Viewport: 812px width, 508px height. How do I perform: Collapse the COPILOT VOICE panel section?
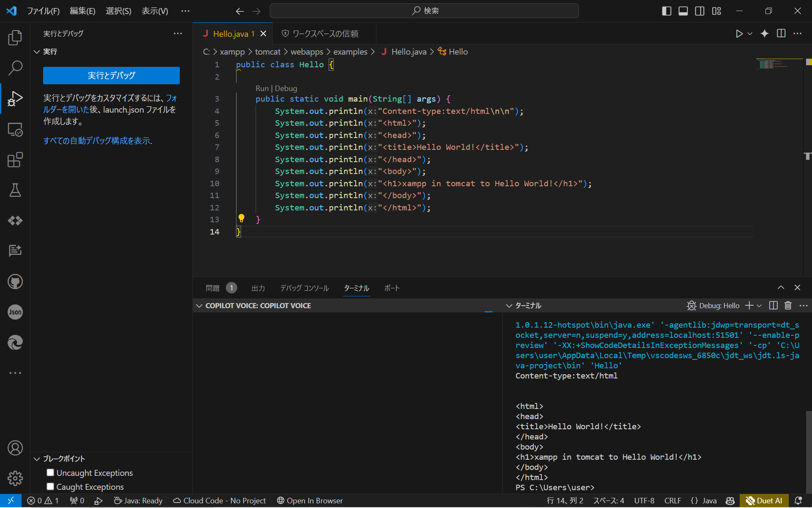(x=199, y=306)
